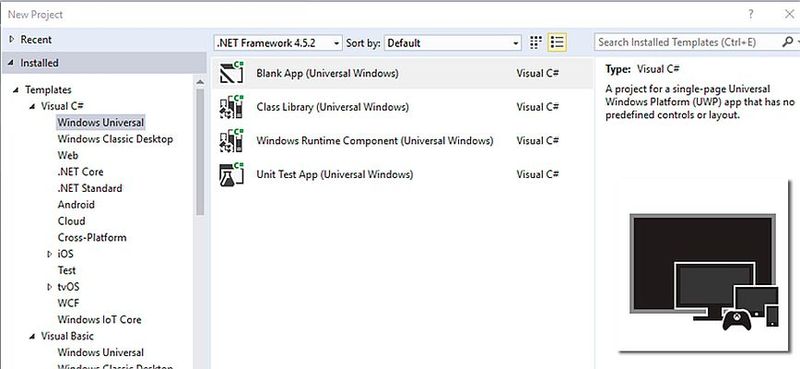The width and height of the screenshot is (800, 369).
Task: Select the .NET Standard category
Action: 90,188
